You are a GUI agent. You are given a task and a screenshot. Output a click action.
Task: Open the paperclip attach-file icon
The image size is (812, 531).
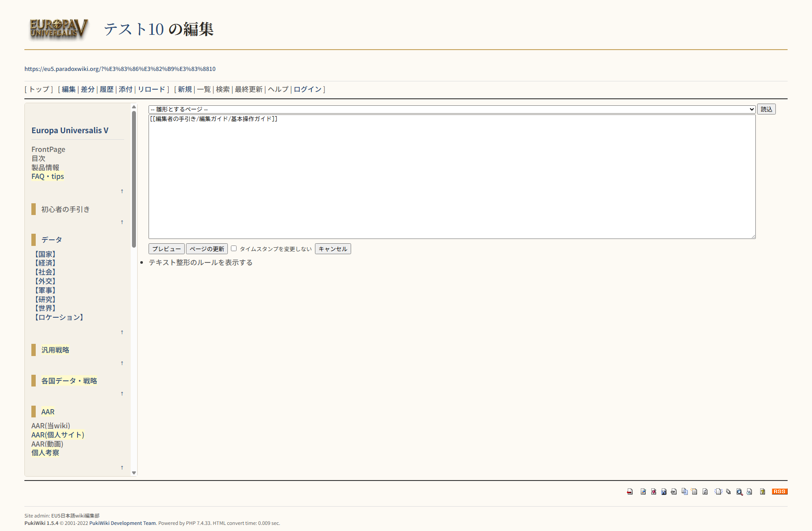click(673, 491)
